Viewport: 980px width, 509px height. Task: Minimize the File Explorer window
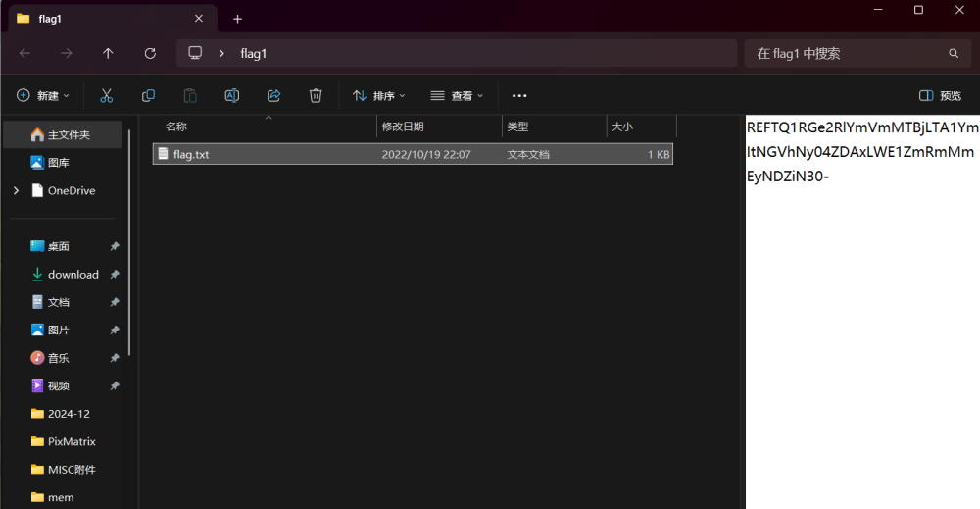point(878,10)
